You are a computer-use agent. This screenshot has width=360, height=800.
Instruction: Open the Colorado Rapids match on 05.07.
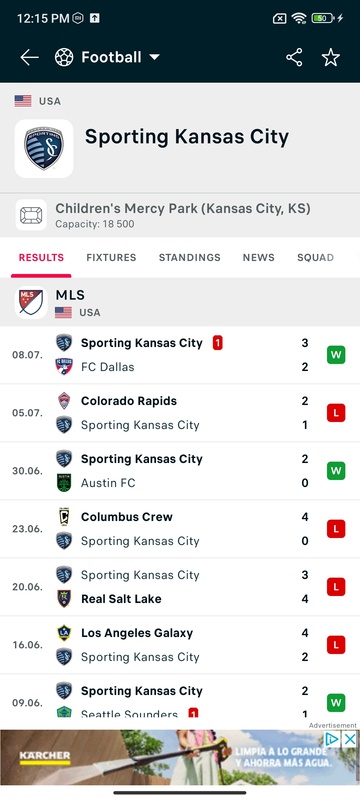[x=180, y=413]
